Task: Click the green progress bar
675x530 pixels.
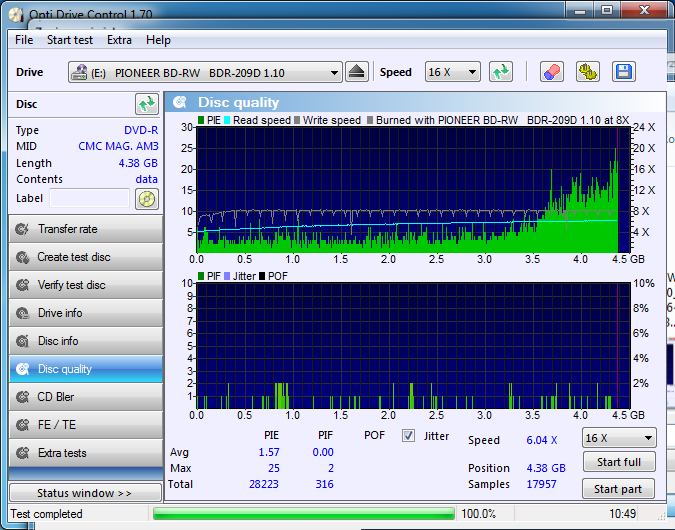Action: pyautogui.click(x=303, y=514)
